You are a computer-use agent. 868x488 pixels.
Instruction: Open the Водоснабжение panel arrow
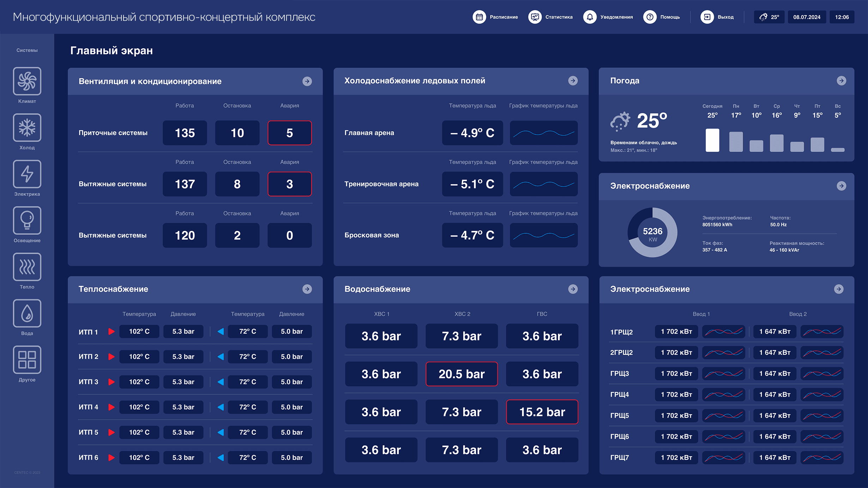point(573,289)
